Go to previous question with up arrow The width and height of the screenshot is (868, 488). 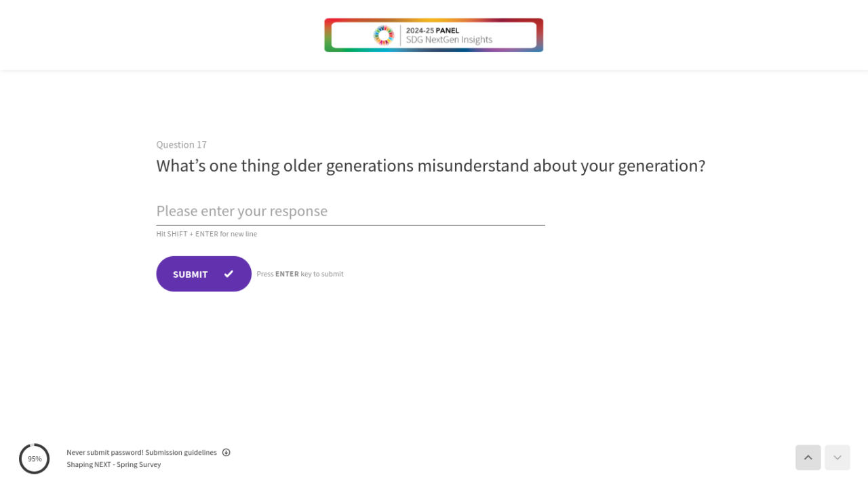808,457
